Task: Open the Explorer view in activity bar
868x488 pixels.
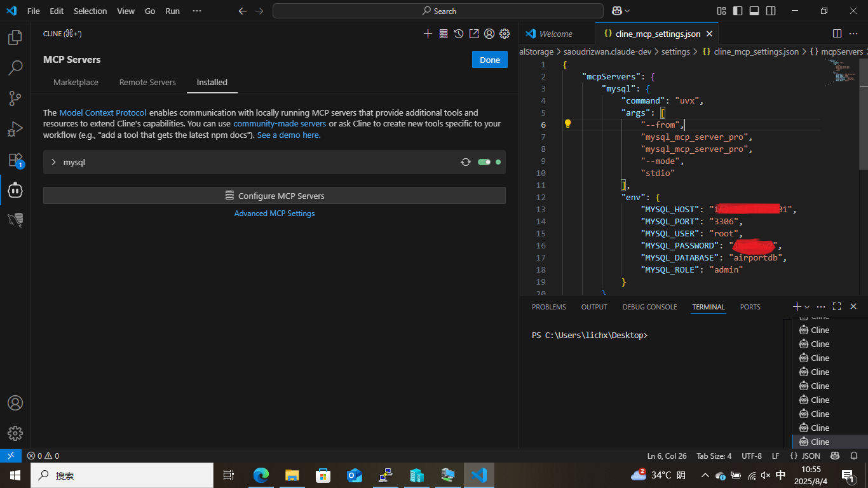Action: point(15,37)
